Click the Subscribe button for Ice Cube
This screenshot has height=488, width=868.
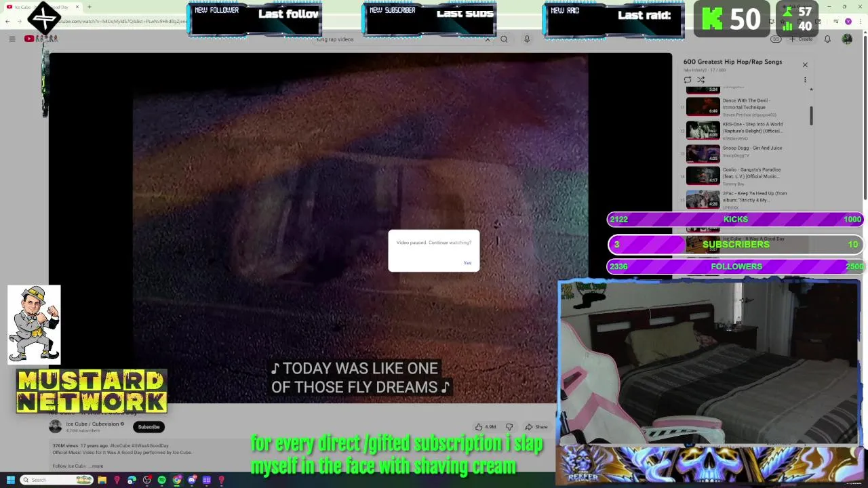[149, 427]
